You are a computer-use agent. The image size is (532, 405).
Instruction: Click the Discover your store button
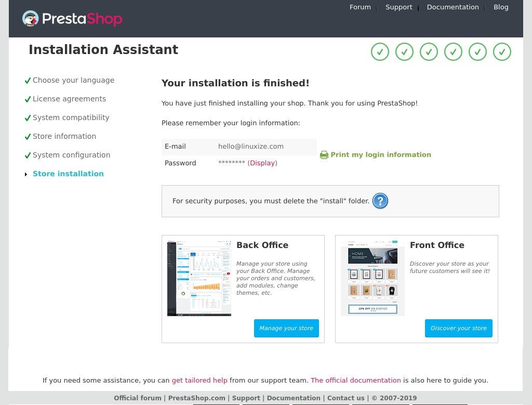[458, 328]
